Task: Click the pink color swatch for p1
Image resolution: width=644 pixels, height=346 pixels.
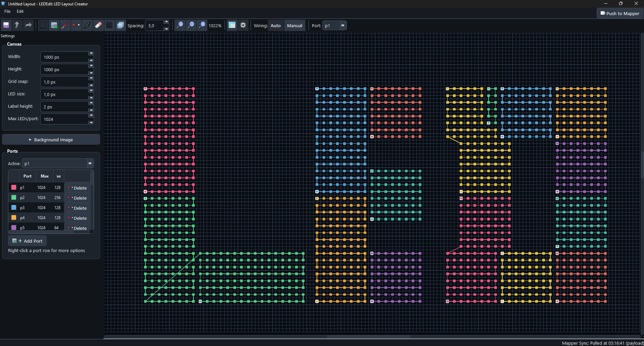Action: (x=14, y=188)
